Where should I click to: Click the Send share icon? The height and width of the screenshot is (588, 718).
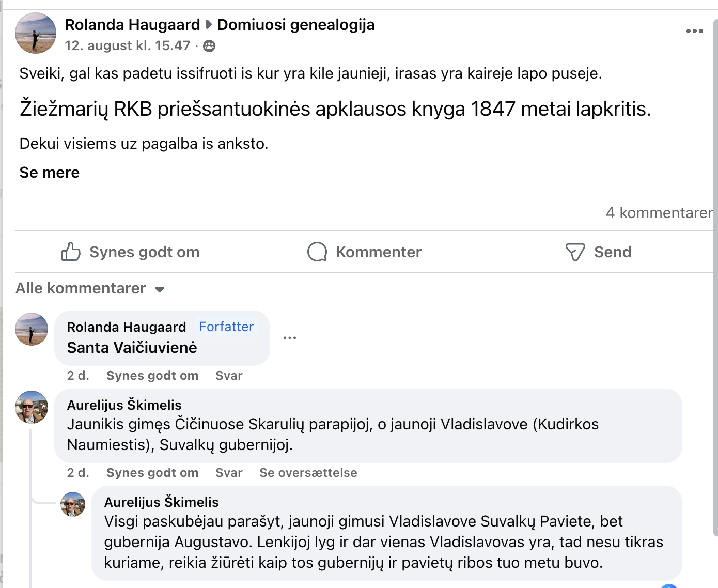[575, 252]
